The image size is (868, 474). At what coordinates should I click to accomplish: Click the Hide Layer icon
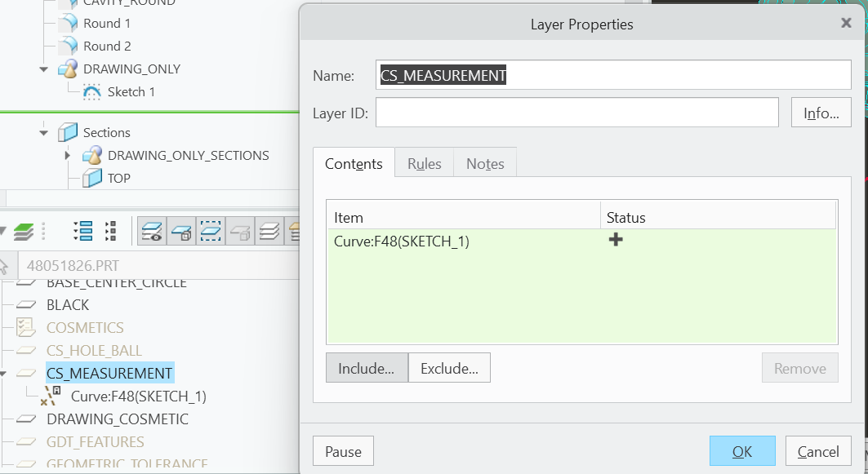pos(182,231)
